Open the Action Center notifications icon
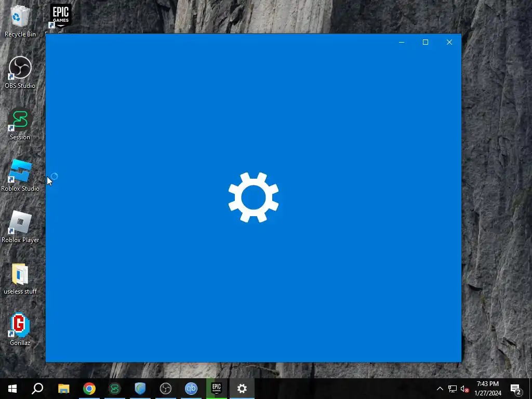Viewport: 532px width, 399px height. (516, 389)
